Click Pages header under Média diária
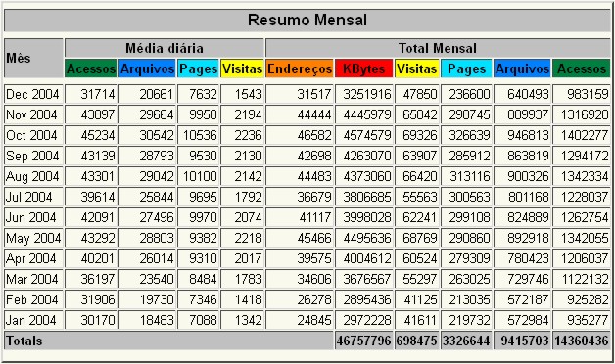 click(x=198, y=68)
